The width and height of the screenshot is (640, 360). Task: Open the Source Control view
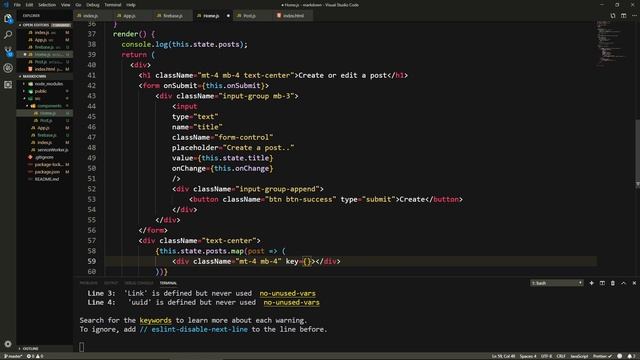[x=8, y=51]
